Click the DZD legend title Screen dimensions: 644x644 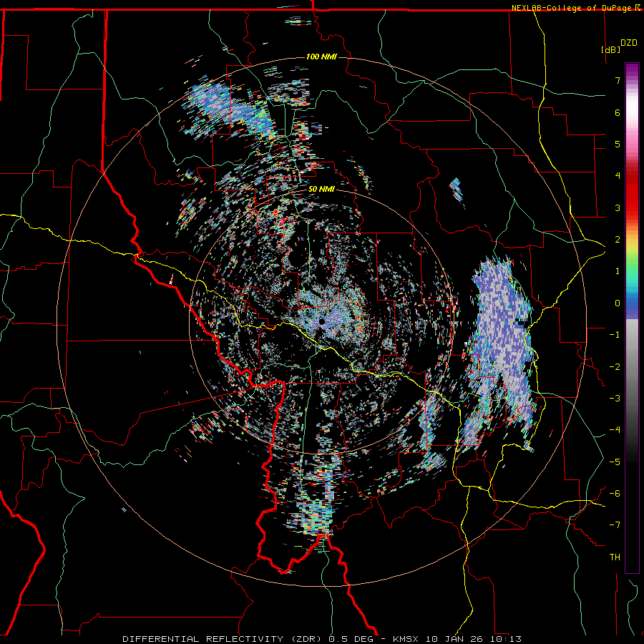(628, 43)
